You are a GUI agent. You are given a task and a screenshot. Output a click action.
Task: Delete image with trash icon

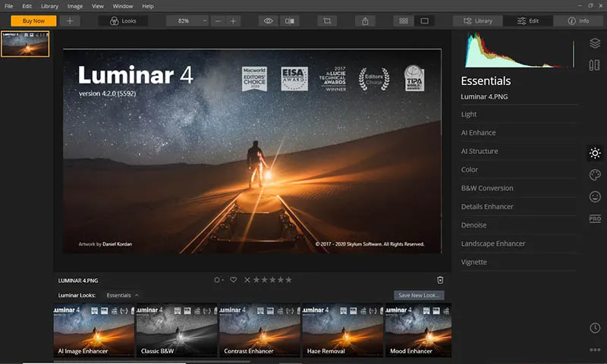coord(440,280)
